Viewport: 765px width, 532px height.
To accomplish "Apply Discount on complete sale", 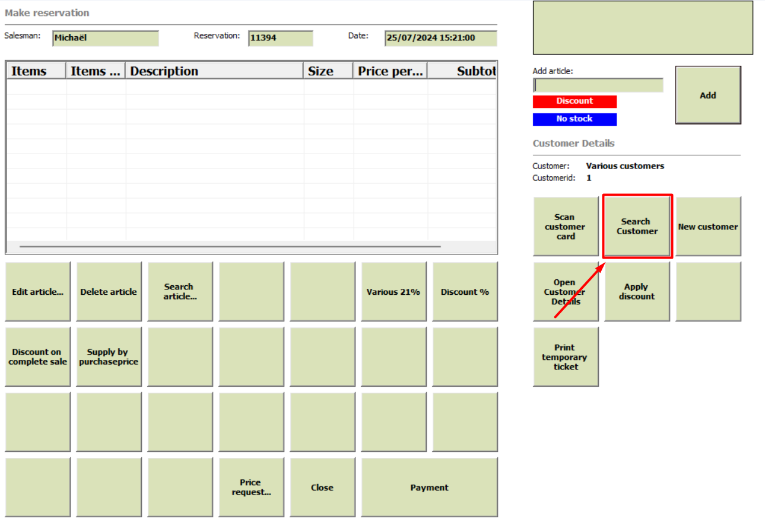I will tap(38, 357).
